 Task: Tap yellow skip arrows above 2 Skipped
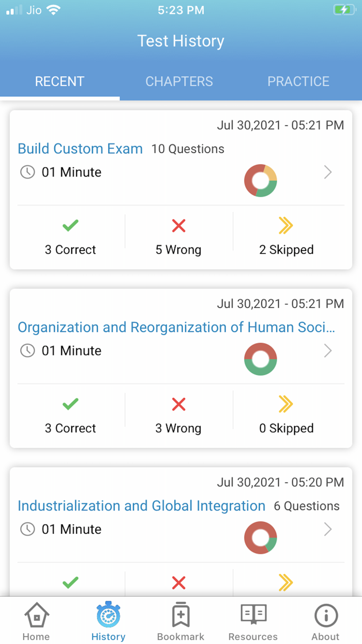286,226
